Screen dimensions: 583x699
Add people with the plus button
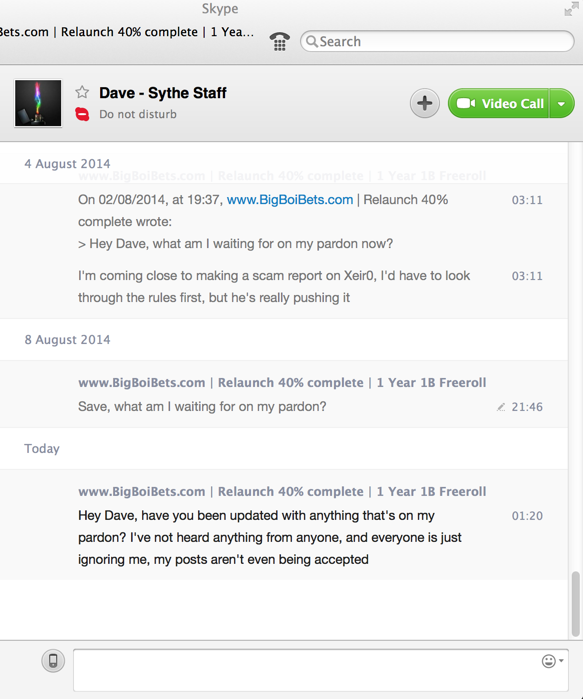(424, 103)
